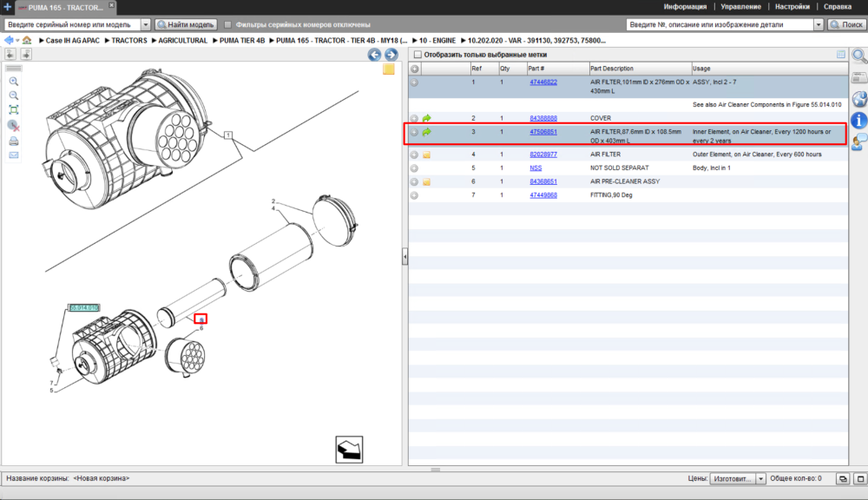The height and width of the screenshot is (500, 868).
Task: Click 55.014.010 figure reference label on diagram
Action: [83, 308]
